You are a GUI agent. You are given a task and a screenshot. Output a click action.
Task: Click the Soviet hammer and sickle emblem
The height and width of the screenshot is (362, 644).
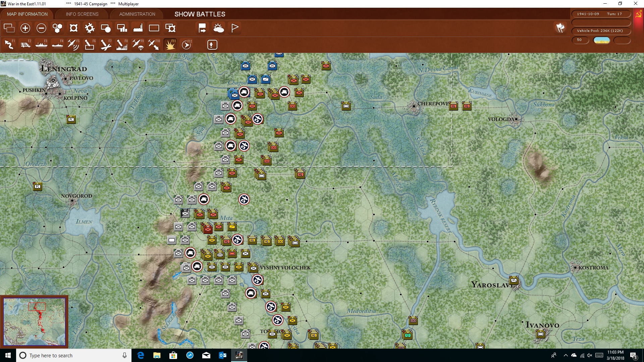click(x=638, y=15)
